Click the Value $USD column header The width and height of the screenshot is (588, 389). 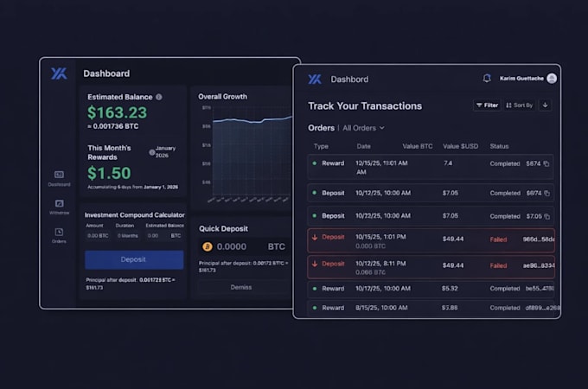(x=461, y=146)
